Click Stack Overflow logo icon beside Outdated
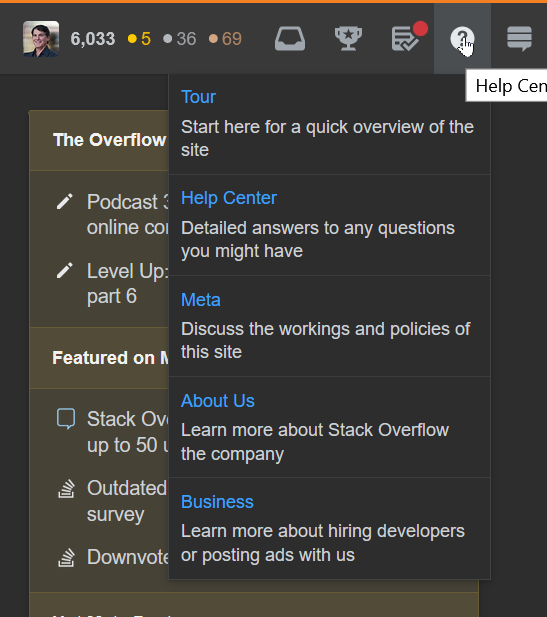Viewport: 547px width, 617px height. click(66, 489)
